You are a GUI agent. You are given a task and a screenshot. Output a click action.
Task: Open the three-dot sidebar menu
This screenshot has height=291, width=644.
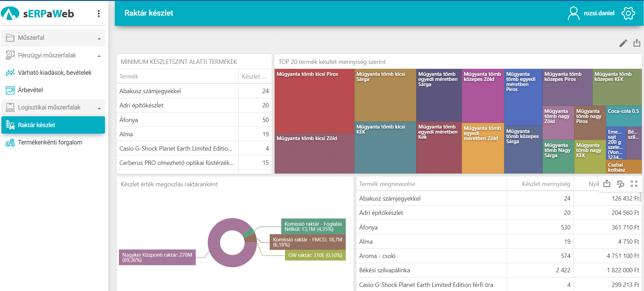pos(99,14)
